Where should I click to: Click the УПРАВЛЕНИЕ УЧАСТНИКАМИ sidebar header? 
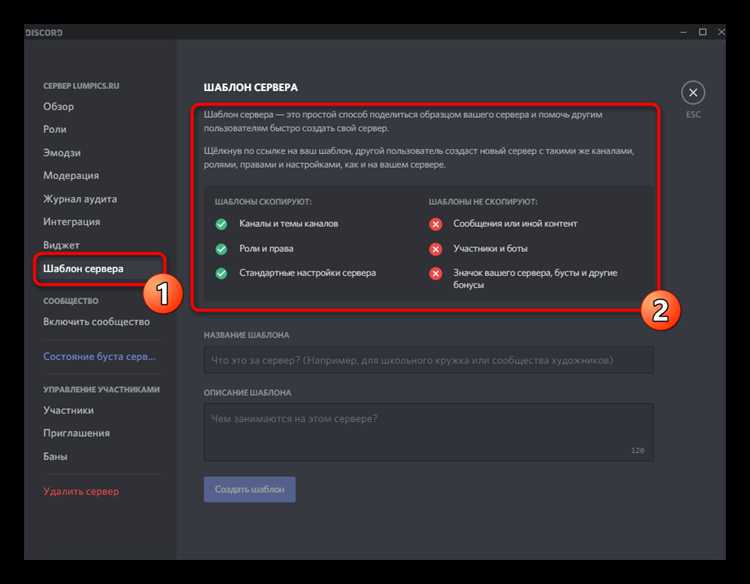pos(101,389)
